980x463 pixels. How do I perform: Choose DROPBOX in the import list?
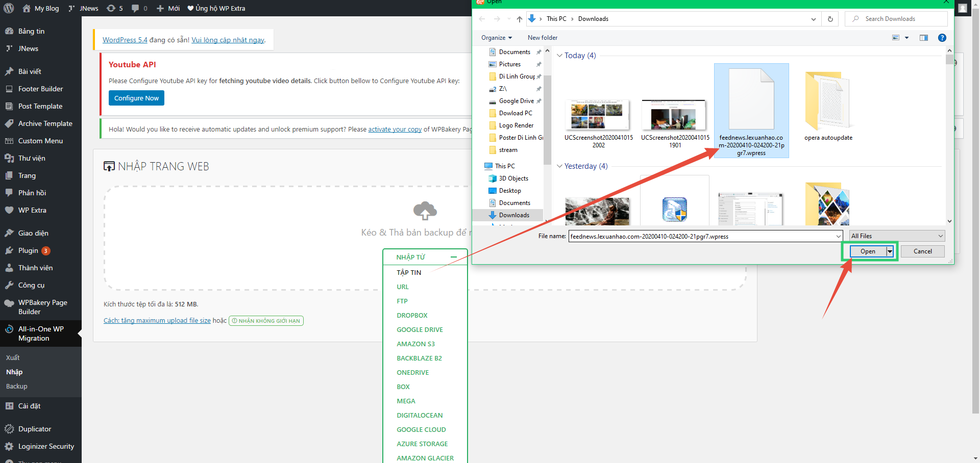pyautogui.click(x=412, y=315)
